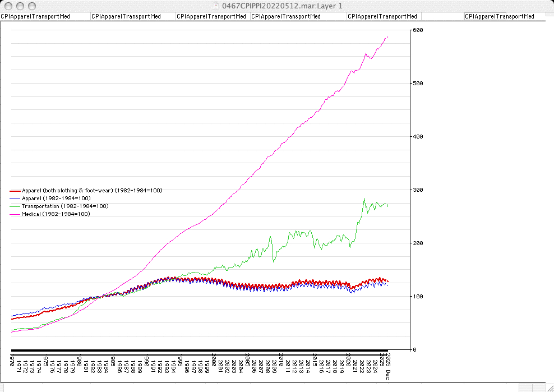Click the 600 label on the y-axis
The width and height of the screenshot is (554, 392).
point(418,30)
